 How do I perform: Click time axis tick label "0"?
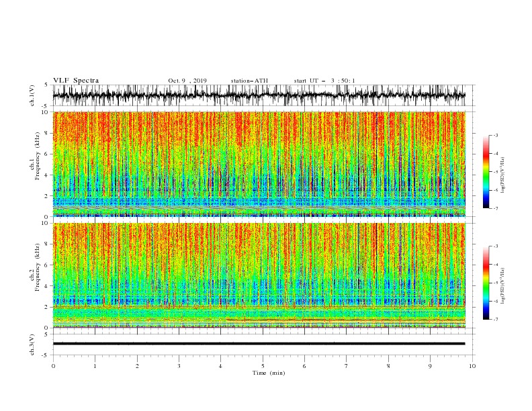click(x=53, y=366)
